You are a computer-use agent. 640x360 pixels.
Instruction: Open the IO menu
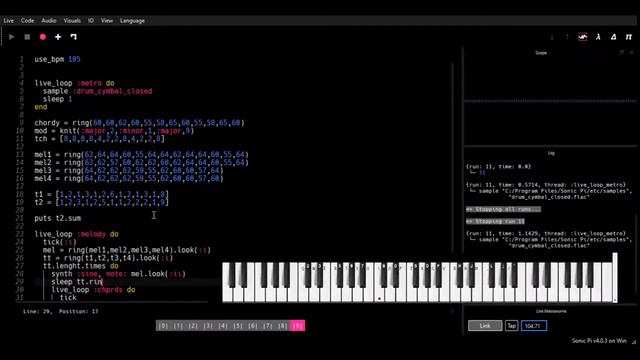tap(91, 20)
